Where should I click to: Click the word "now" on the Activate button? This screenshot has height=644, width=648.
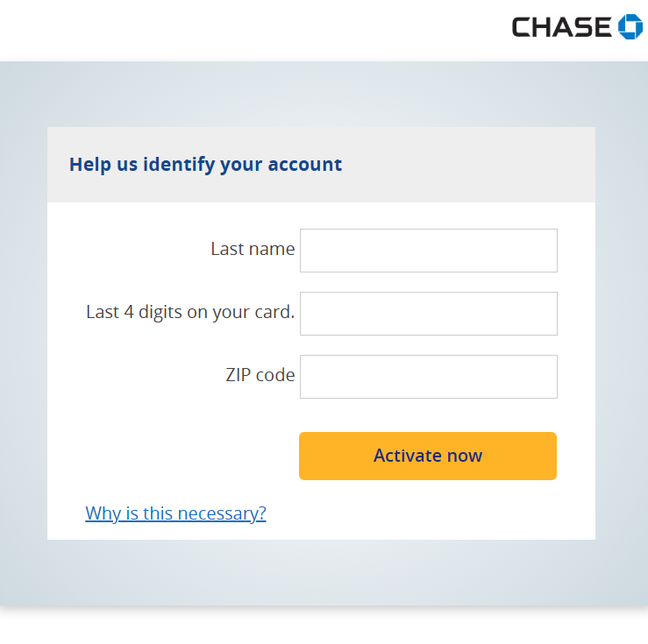click(x=466, y=456)
